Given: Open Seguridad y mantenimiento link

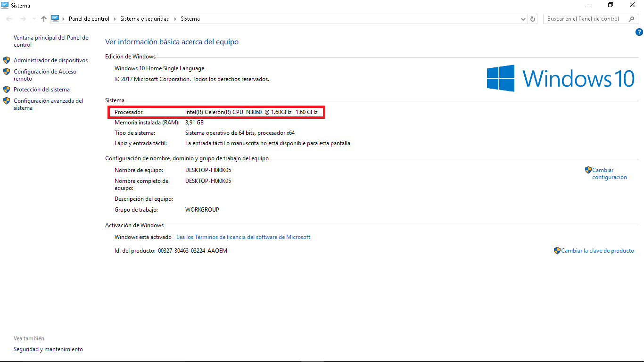Looking at the screenshot, I should pos(48,349).
